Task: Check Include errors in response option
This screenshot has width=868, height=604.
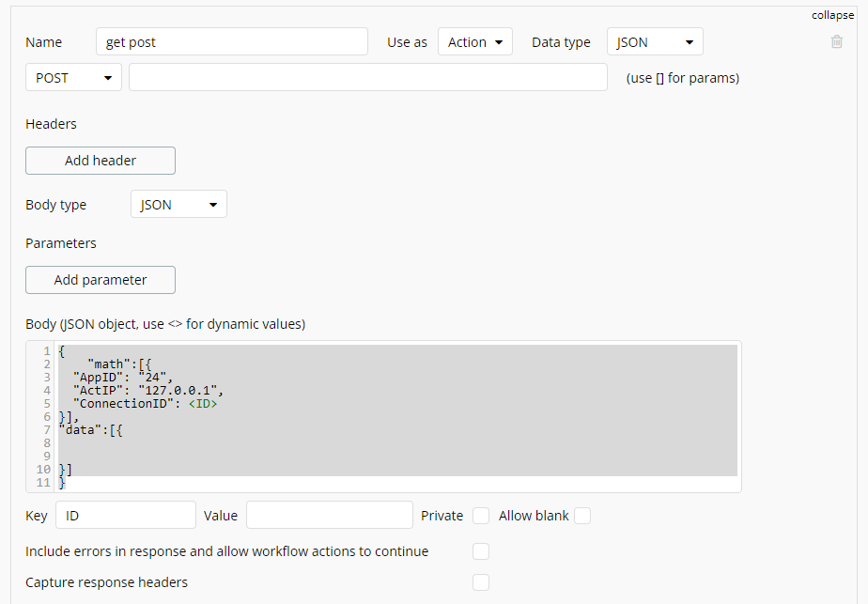Action: [x=481, y=551]
